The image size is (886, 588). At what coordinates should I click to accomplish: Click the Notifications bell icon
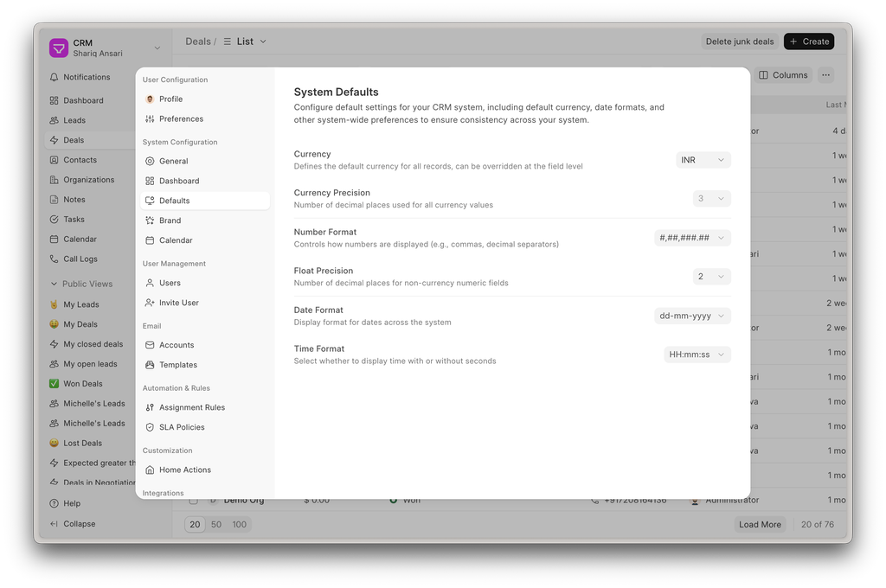click(55, 77)
